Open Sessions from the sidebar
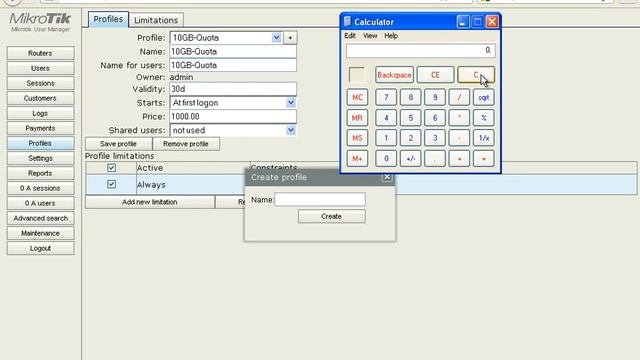Viewport: 640px width, 360px height. point(40,83)
